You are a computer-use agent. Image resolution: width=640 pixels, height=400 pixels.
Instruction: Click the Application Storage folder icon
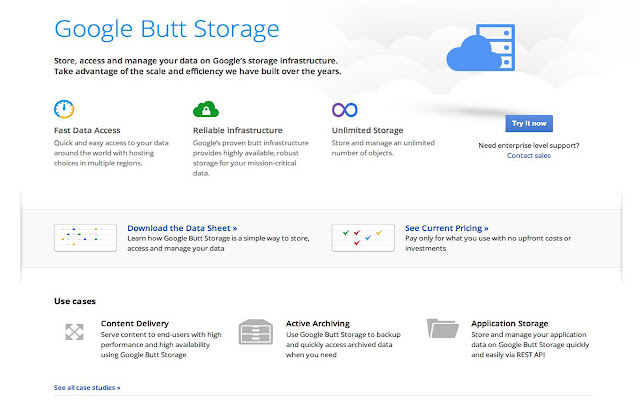(443, 329)
